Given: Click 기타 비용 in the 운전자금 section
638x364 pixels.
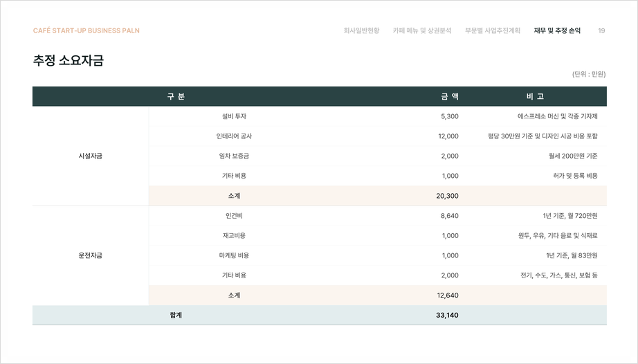Looking at the screenshot, I should [234, 275].
